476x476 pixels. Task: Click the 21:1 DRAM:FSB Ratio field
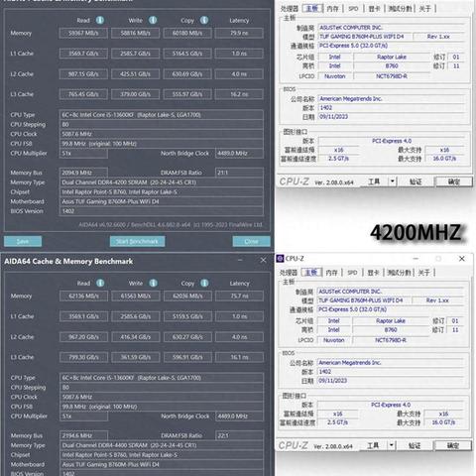pyautogui.click(x=239, y=173)
